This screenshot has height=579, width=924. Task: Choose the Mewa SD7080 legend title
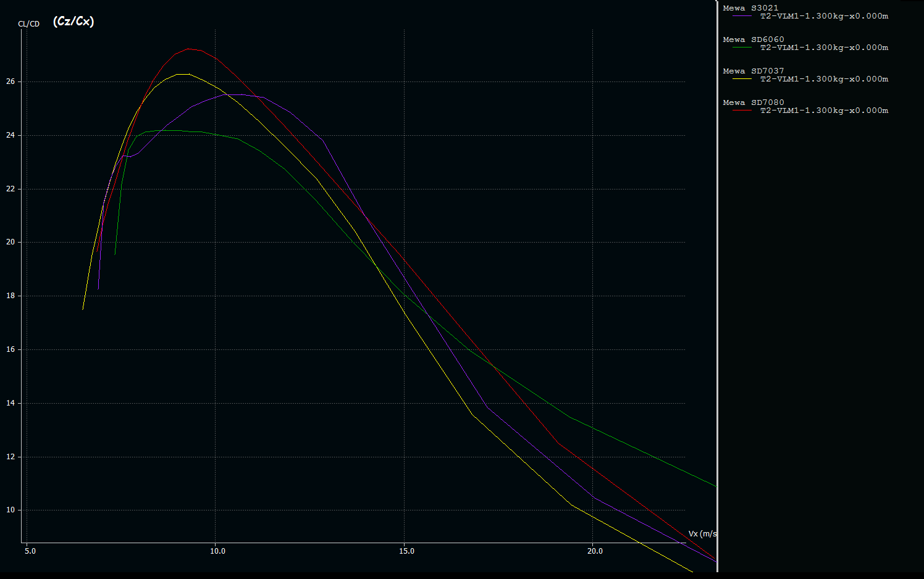pos(753,102)
